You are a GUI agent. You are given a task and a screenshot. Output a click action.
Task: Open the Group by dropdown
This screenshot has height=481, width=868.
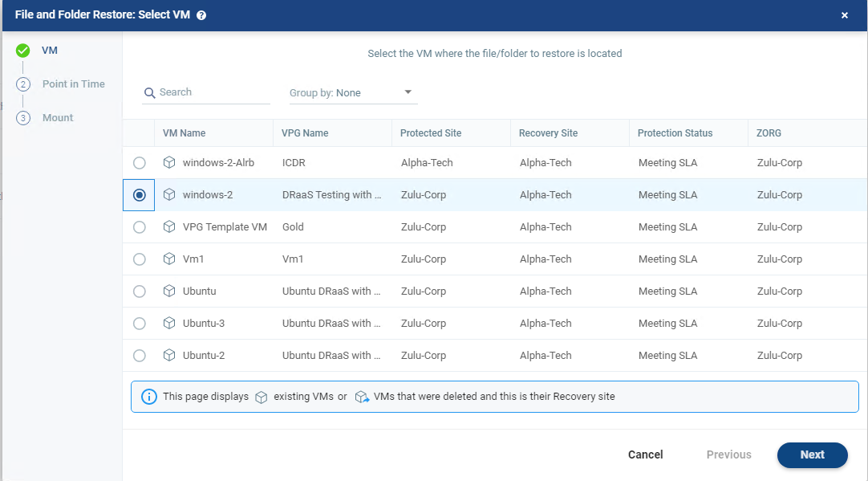tap(353, 93)
